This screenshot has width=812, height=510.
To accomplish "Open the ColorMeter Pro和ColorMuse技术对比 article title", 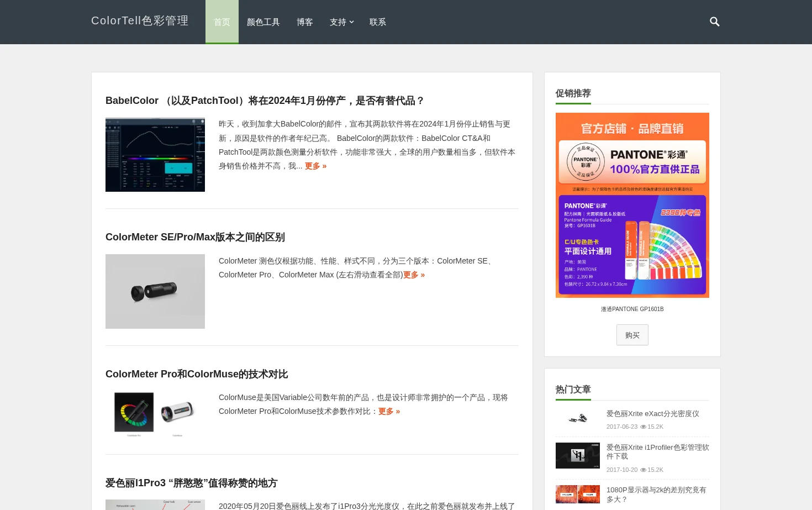I will pyautogui.click(x=197, y=374).
